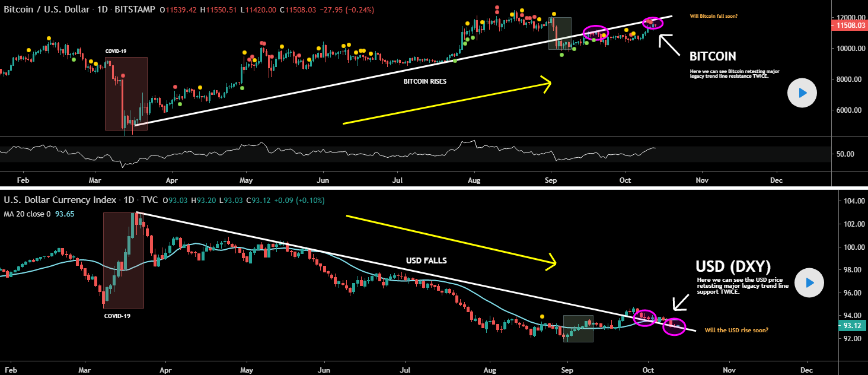Click the white arrow beside the USD (DXY) heading
This screenshot has height=375, width=868.
[x=680, y=302]
